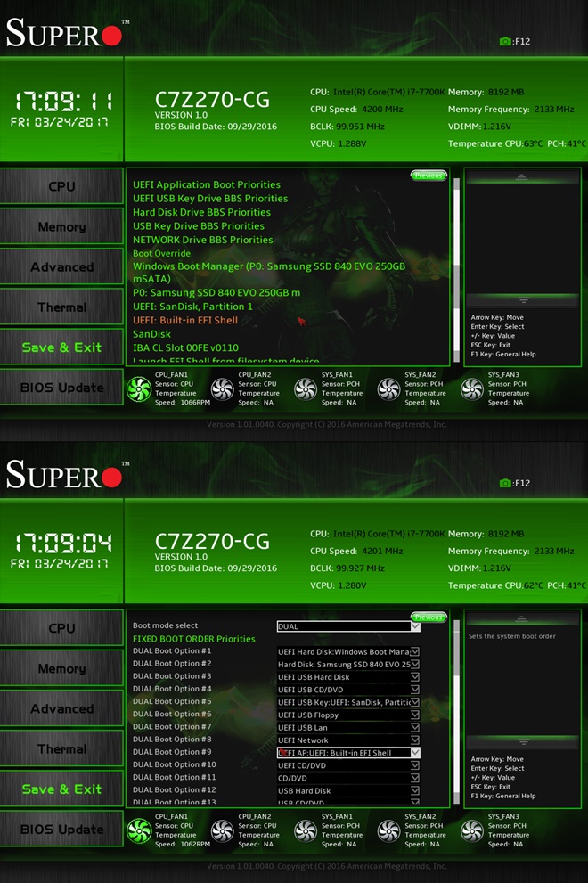Open Memory tab in Boot Override screen
The image size is (588, 883).
61,226
